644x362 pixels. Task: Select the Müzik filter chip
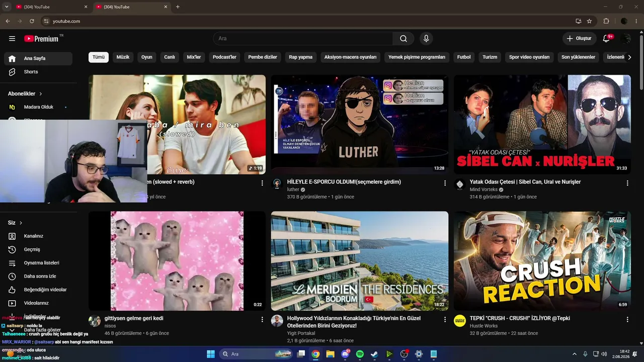(x=123, y=57)
